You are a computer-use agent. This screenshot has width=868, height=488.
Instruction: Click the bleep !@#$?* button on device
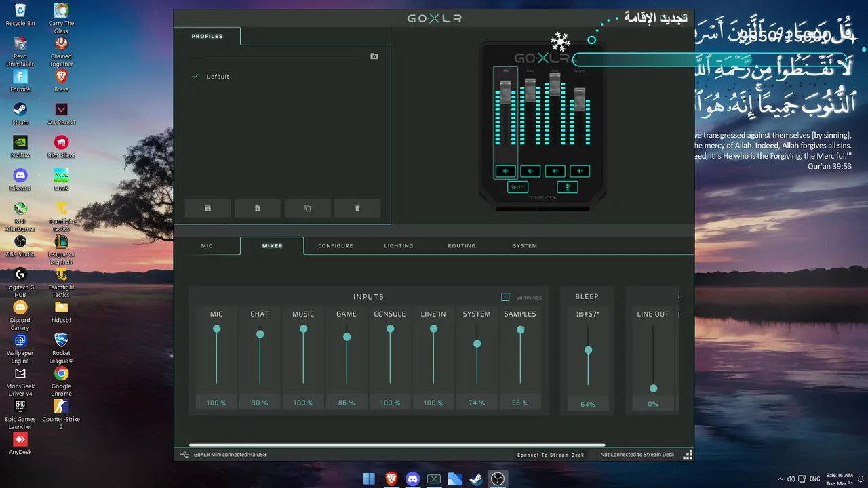[x=517, y=186]
